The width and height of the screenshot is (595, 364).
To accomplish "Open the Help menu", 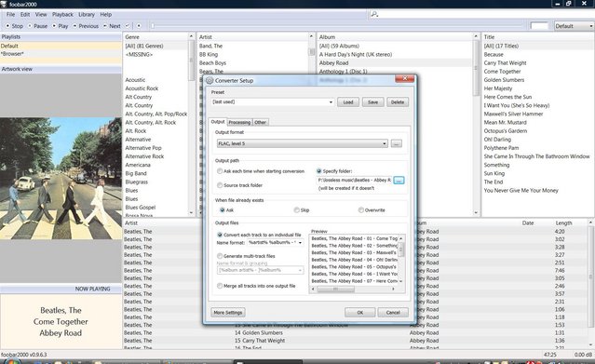I will click(106, 14).
